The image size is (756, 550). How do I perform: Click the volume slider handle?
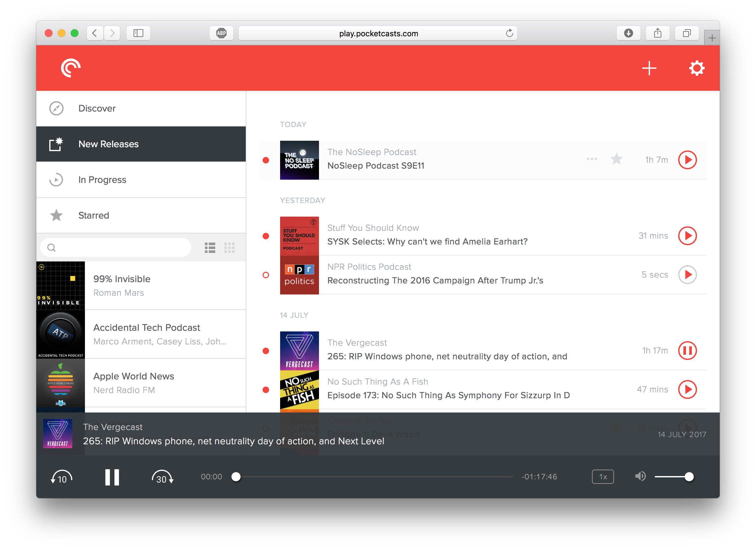689,477
